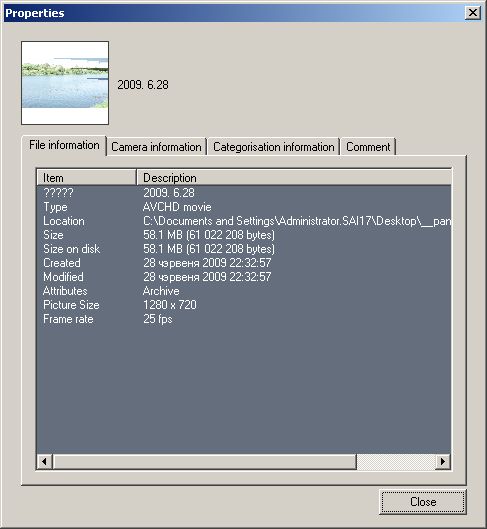The width and height of the screenshot is (487, 529).
Task: Click the Description column header
Action: [x=294, y=177]
